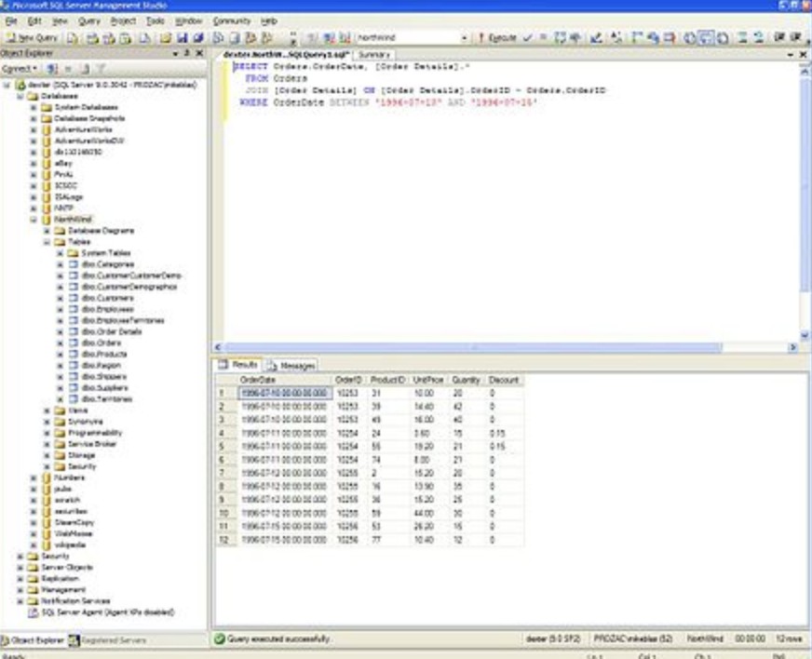Click the Design Query in Editor icon

596,37
